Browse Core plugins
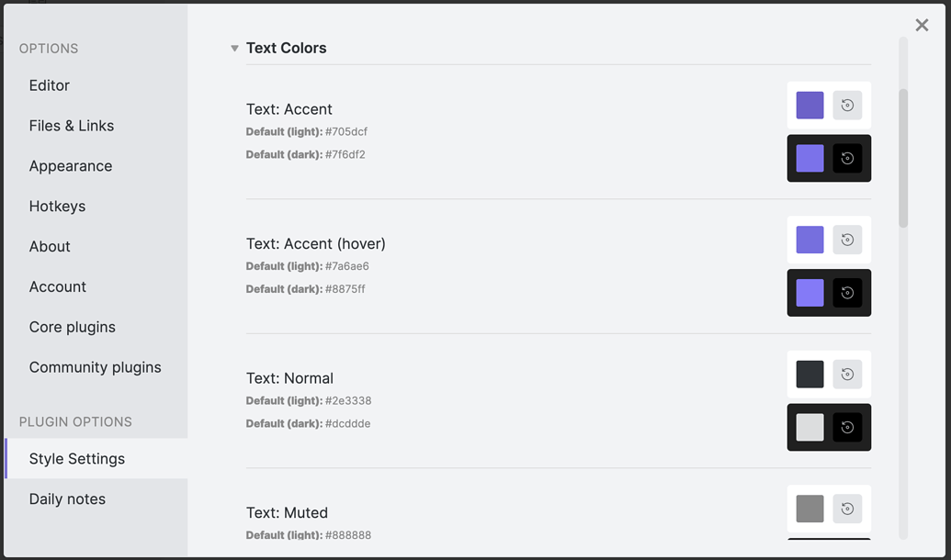951x560 pixels. tap(72, 327)
